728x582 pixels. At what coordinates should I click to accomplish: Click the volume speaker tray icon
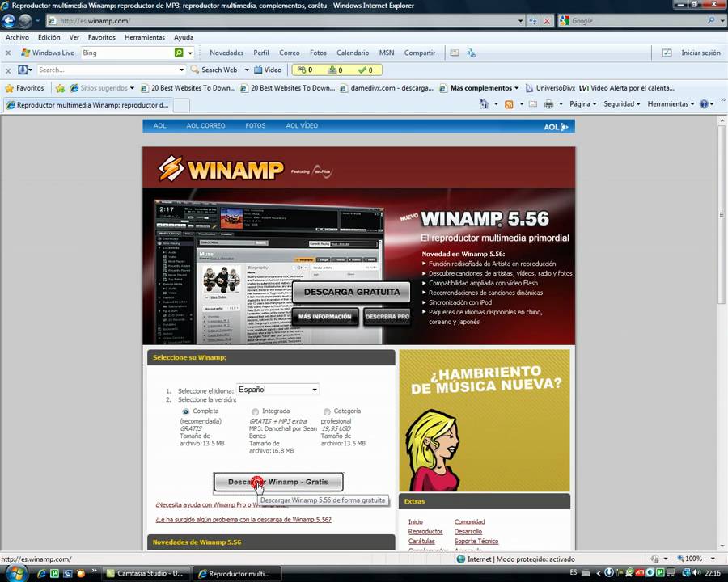(697, 573)
